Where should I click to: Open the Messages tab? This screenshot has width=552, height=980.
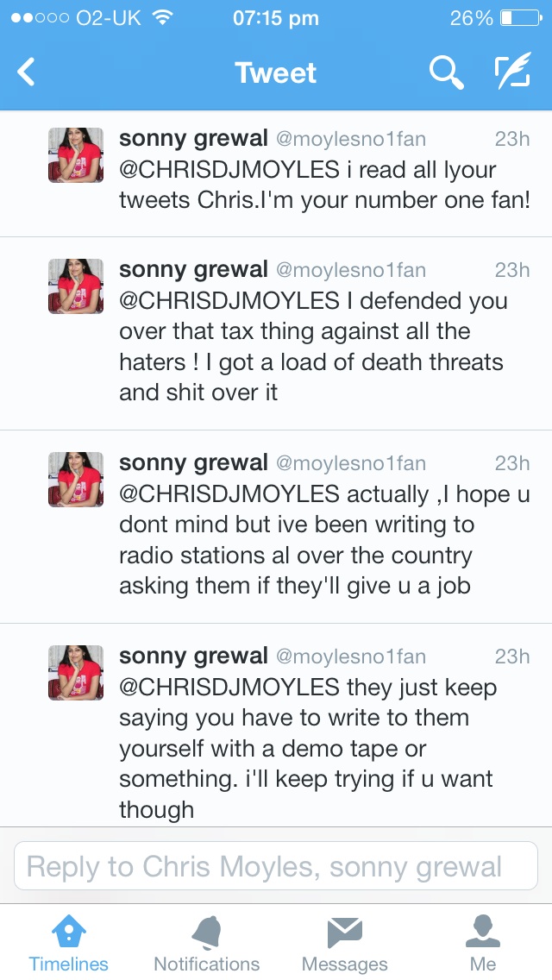344,943
